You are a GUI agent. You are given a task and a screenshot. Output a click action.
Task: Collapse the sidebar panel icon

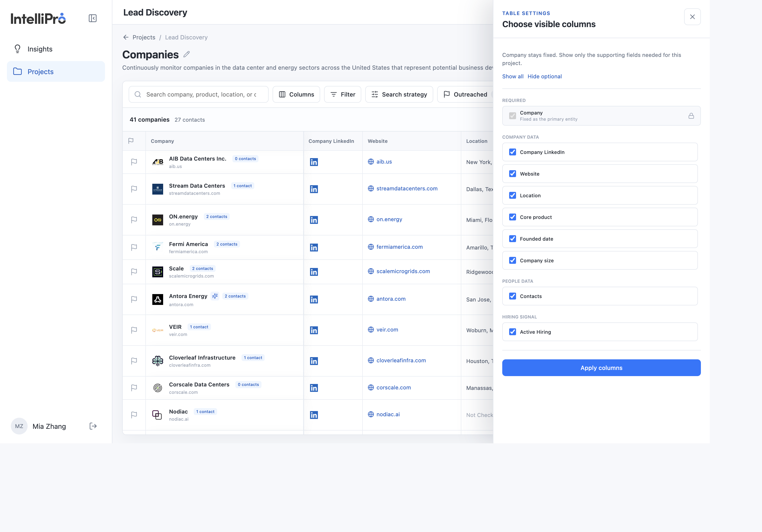[93, 18]
